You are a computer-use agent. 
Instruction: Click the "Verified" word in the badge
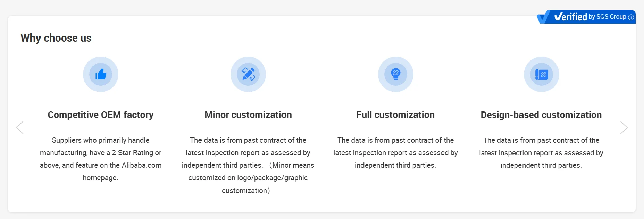pos(571,17)
